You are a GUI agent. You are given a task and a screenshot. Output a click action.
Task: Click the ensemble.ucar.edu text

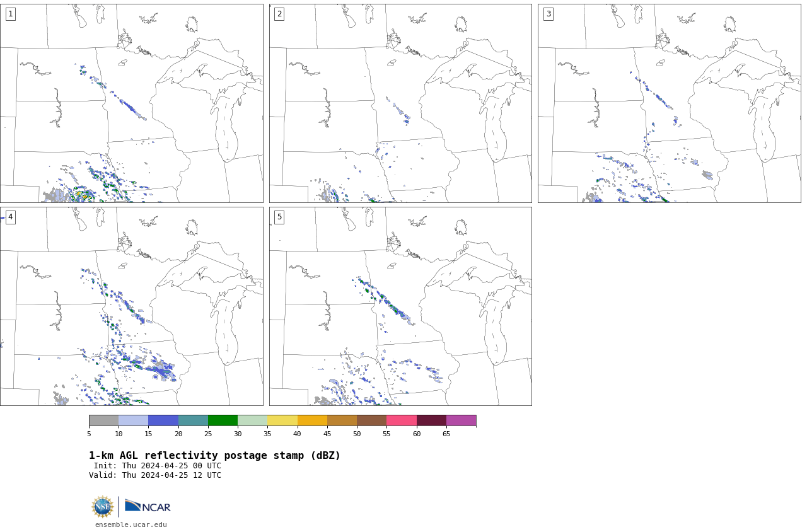tap(131, 524)
